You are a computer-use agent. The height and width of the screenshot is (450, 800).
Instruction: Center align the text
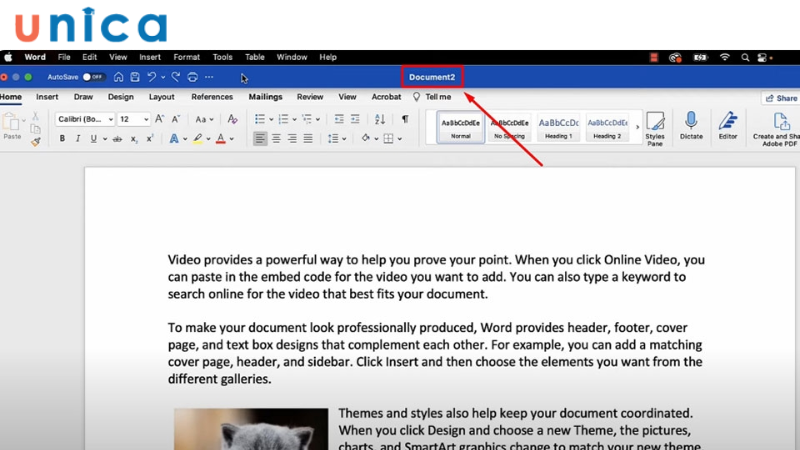276,138
